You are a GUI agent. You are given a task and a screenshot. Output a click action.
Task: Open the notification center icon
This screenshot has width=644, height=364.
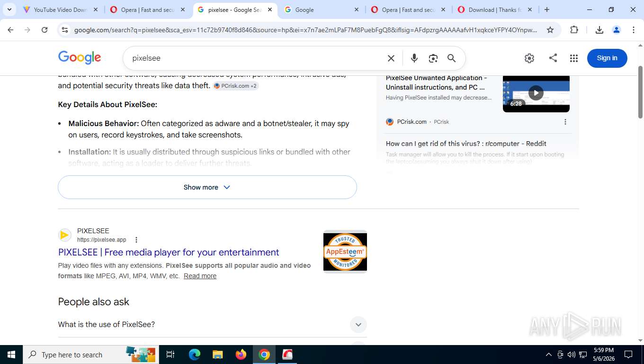[x=628, y=355]
